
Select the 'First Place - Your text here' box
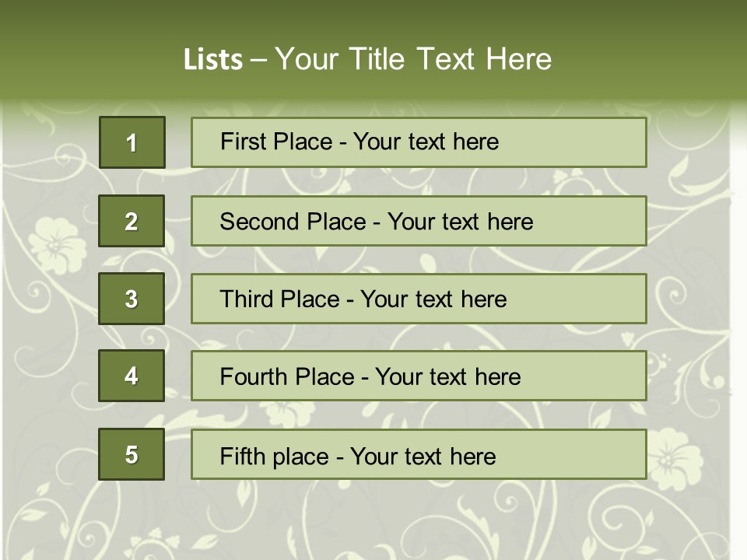[x=419, y=142]
